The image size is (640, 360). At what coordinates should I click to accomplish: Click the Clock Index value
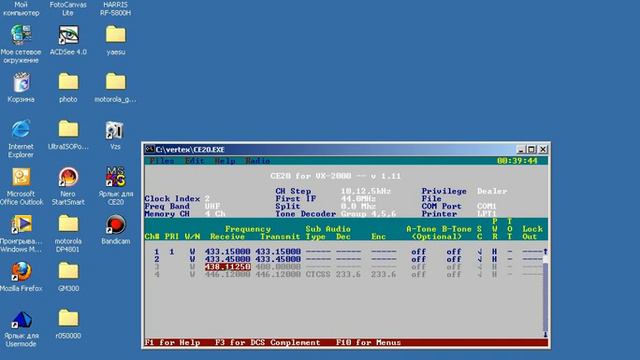pyautogui.click(x=207, y=199)
